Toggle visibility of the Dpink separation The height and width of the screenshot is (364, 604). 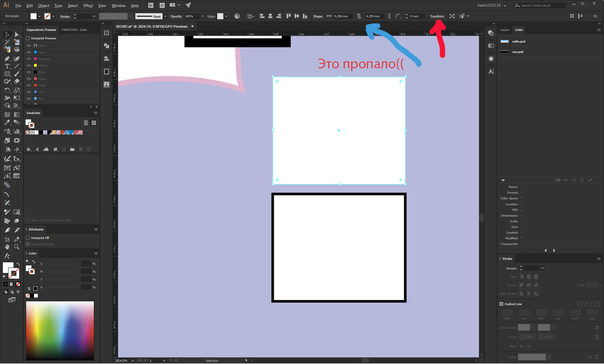(x=29, y=79)
